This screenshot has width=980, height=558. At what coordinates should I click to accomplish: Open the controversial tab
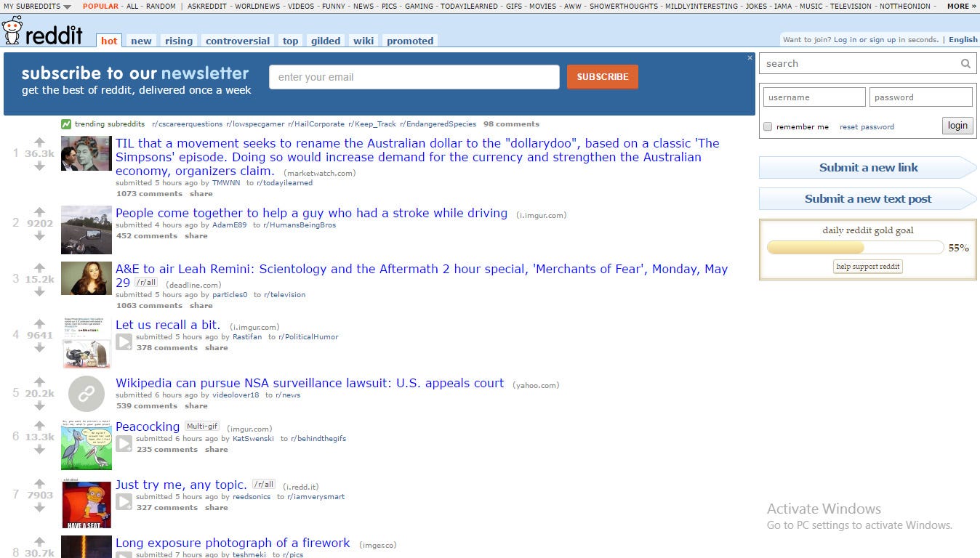238,41
